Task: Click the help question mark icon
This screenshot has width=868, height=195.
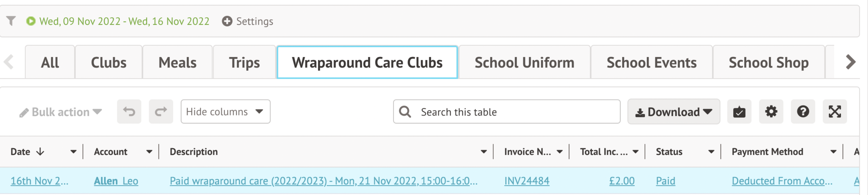Action: 803,111
